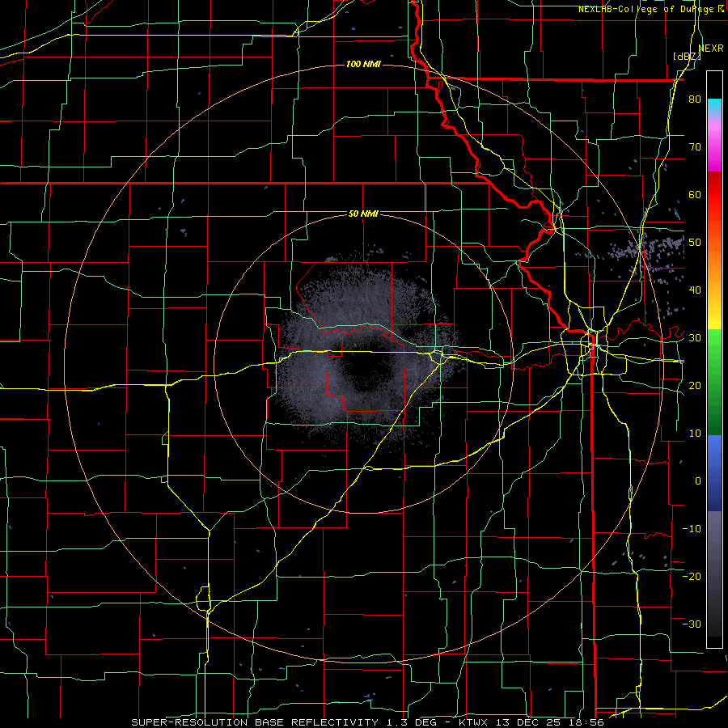Click the -30 value on dBZ scale
Viewport: 728px width, 728px height.
692,624
